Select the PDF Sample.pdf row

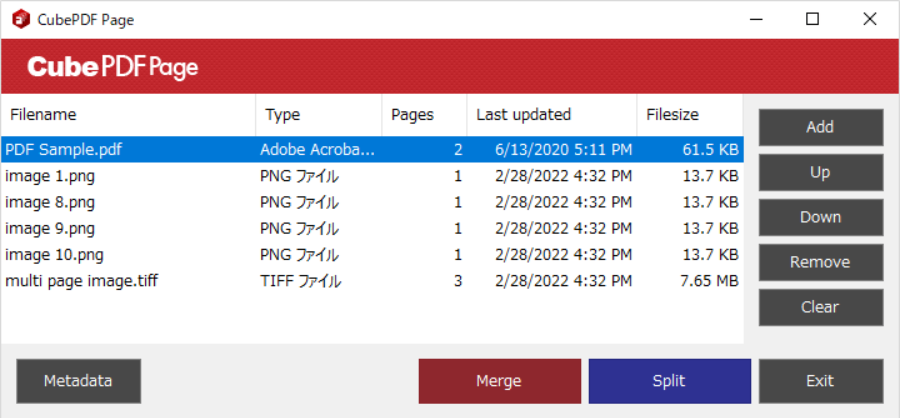click(x=65, y=149)
